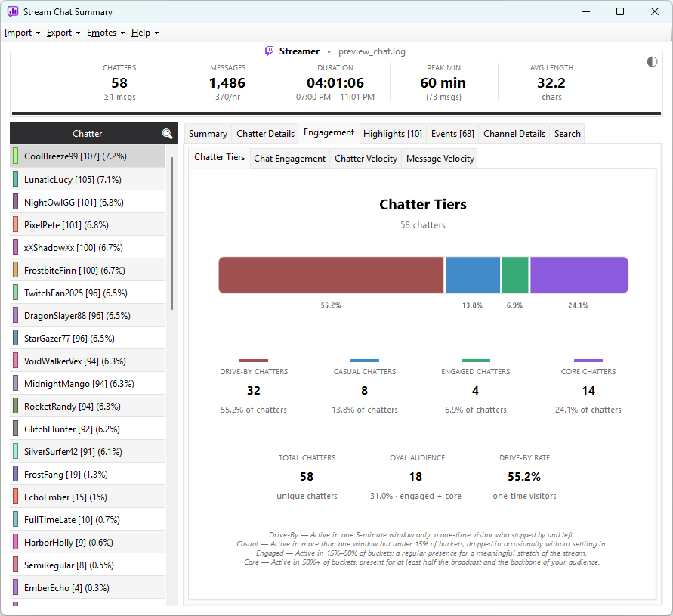Screen dimensions: 673x616
Task: Select the Chatter Tiers sub-tab
Action: (219, 157)
